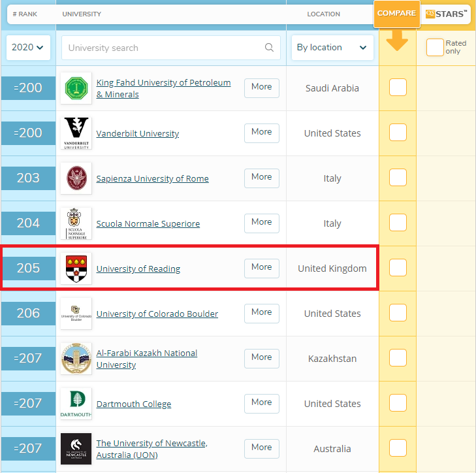The image size is (476, 473).
Task: Tick the Rated only checkbox
Action: [x=435, y=48]
